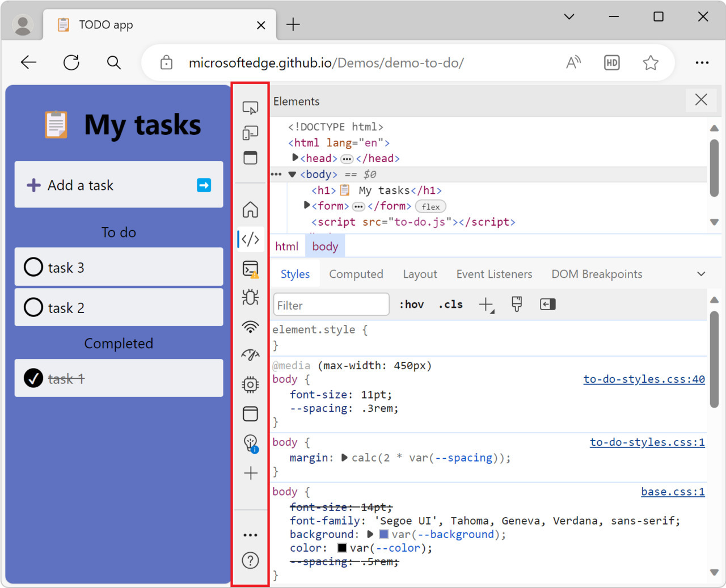The height and width of the screenshot is (588, 726).
Task: Toggle device emulation mode
Action: 250,133
